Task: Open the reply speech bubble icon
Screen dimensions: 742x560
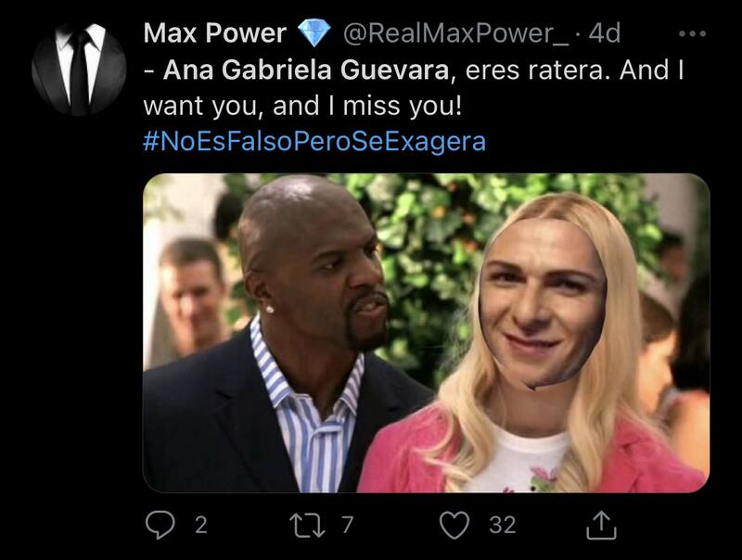Action: point(160,525)
